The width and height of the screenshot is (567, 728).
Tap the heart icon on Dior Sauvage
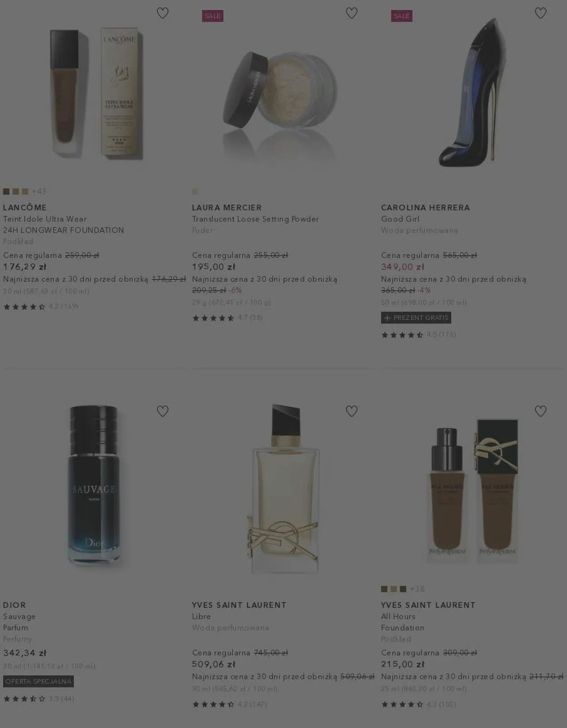click(x=162, y=411)
